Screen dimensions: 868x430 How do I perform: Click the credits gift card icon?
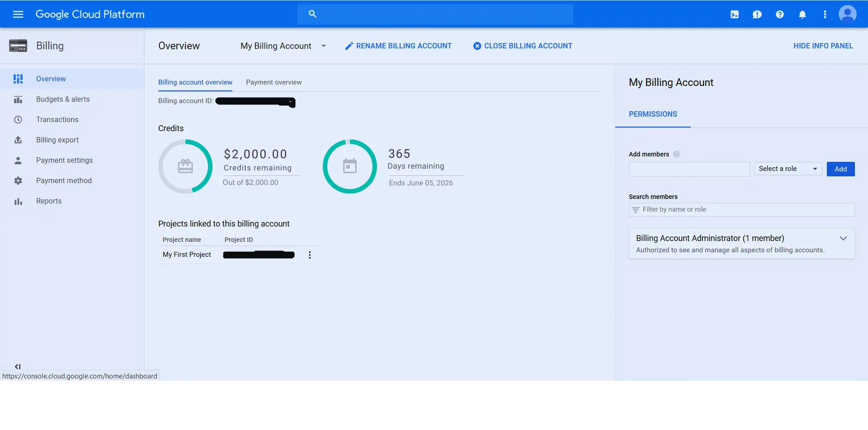click(185, 166)
